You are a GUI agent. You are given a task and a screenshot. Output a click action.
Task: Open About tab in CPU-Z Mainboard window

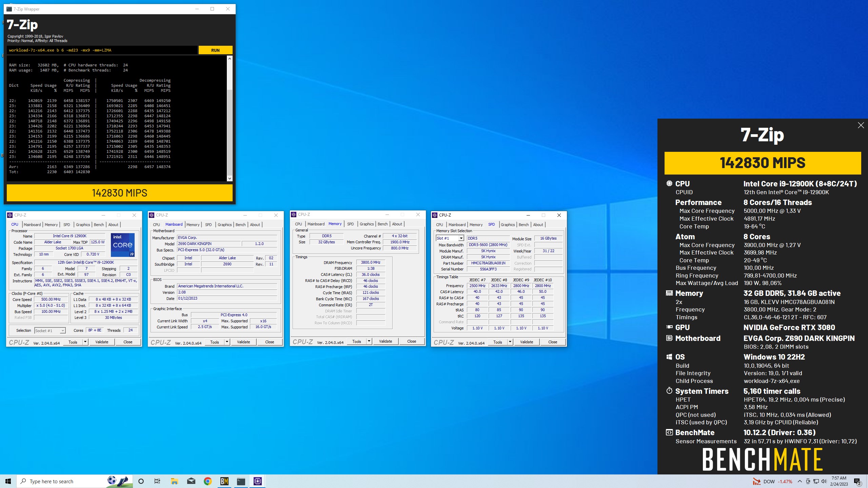(x=255, y=225)
